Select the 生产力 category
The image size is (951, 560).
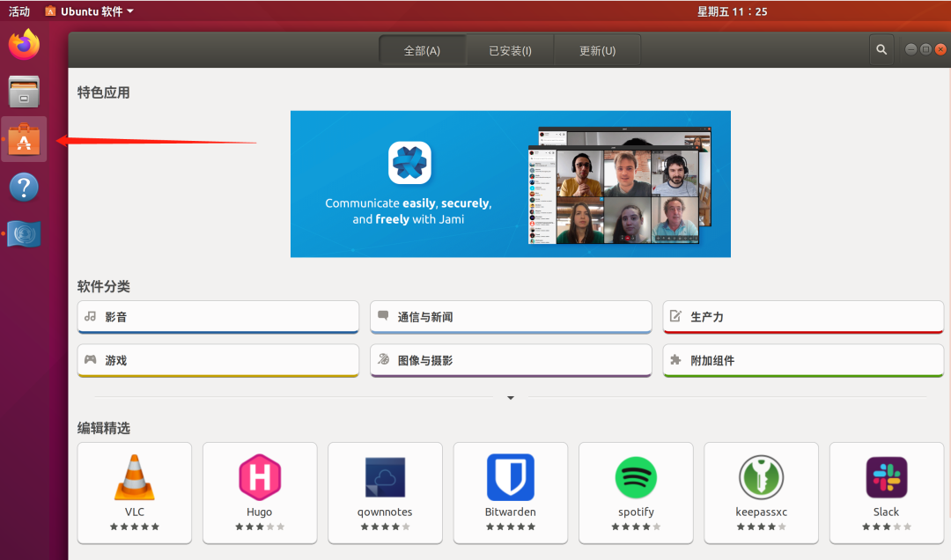[x=803, y=317]
